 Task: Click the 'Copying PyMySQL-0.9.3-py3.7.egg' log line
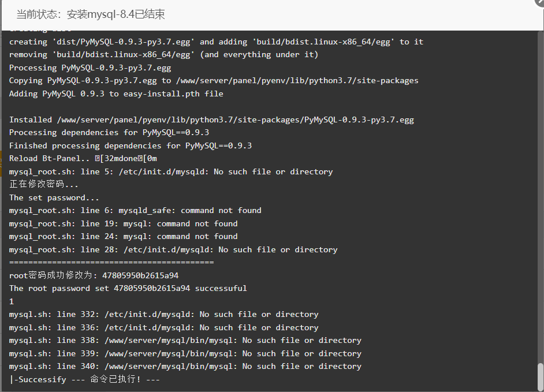coord(214,80)
